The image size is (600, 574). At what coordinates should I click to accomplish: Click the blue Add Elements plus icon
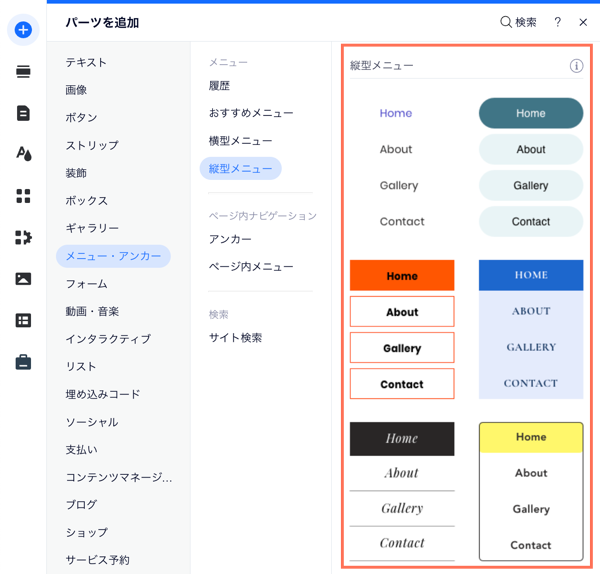coord(23,30)
